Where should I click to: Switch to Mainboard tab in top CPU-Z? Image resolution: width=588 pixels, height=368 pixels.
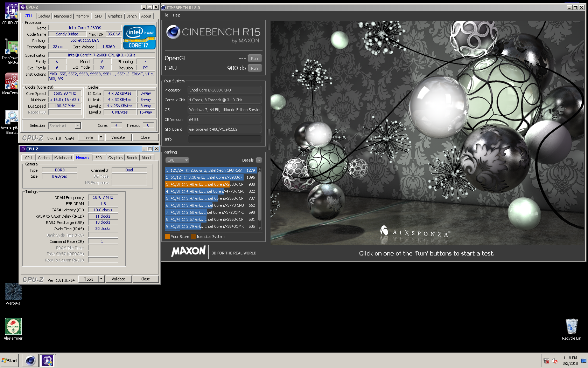tap(63, 16)
